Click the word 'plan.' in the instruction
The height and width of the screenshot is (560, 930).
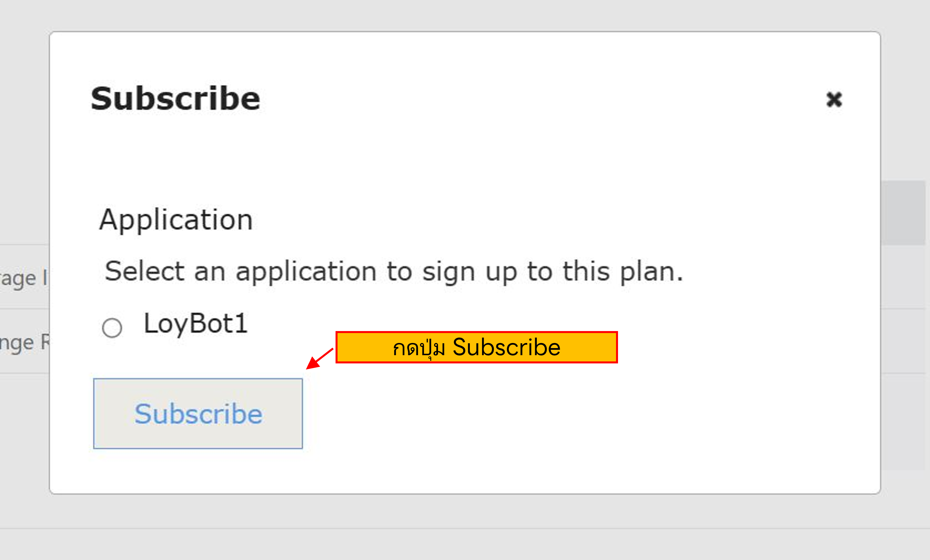click(x=652, y=271)
